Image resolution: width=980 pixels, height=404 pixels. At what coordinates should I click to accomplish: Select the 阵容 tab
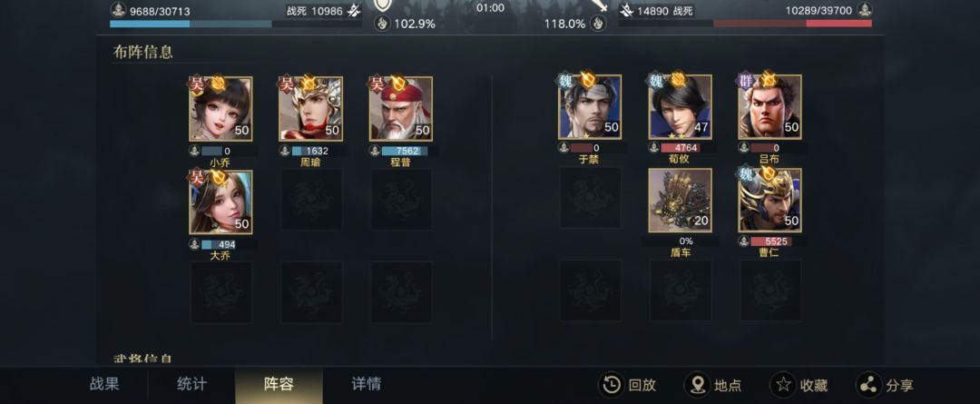coord(279,385)
